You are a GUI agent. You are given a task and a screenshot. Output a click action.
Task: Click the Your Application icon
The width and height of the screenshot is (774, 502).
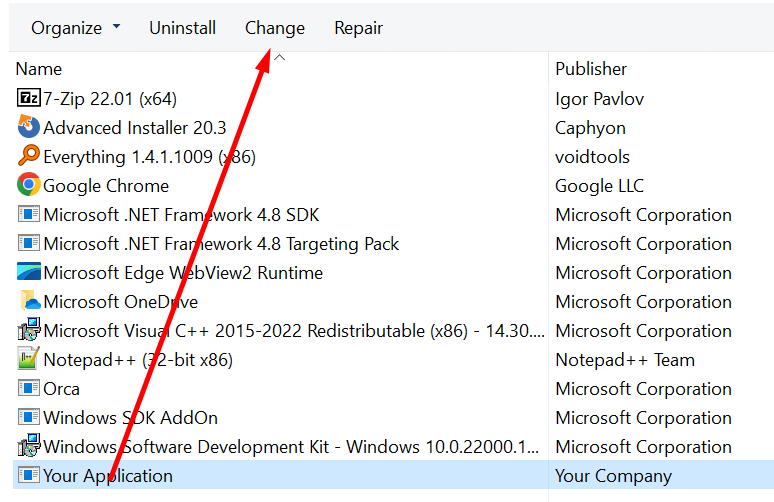(x=29, y=475)
